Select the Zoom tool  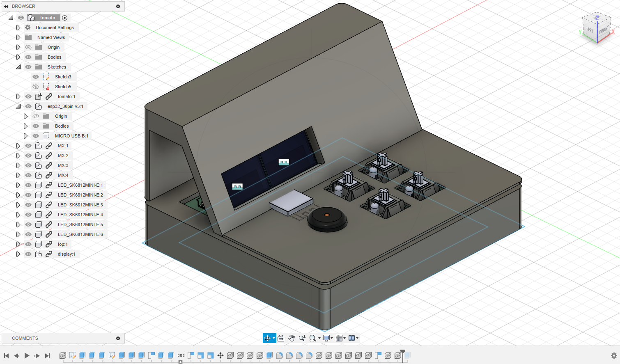pyautogui.click(x=302, y=338)
